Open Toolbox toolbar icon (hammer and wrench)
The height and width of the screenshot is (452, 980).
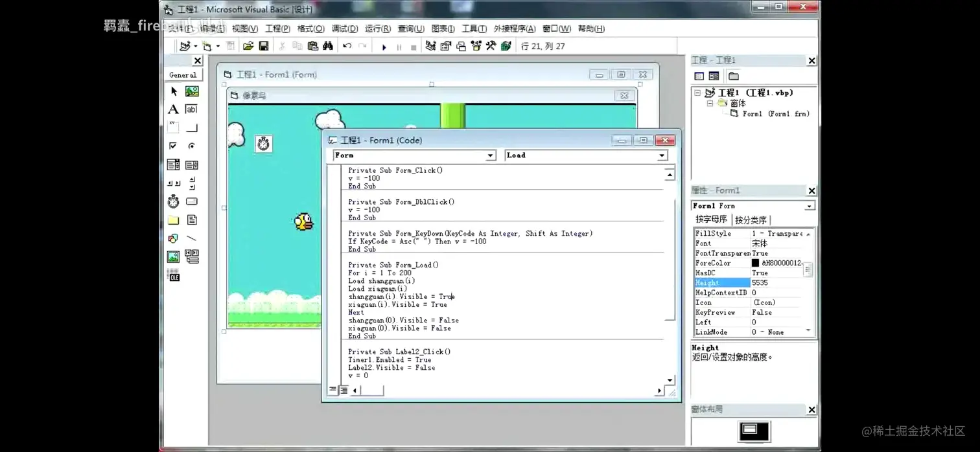pos(491,46)
